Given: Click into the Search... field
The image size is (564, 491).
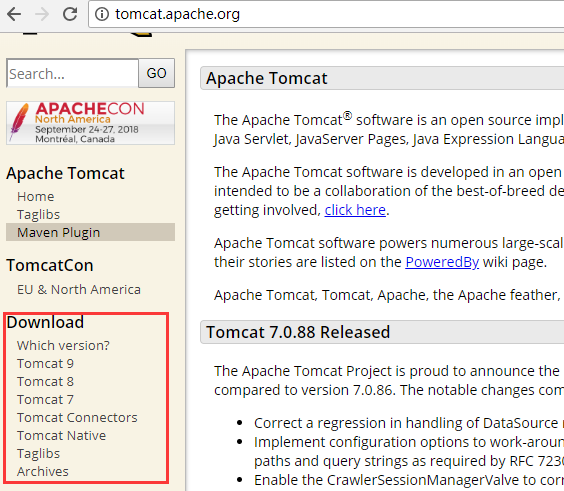Looking at the screenshot, I should coord(72,73).
